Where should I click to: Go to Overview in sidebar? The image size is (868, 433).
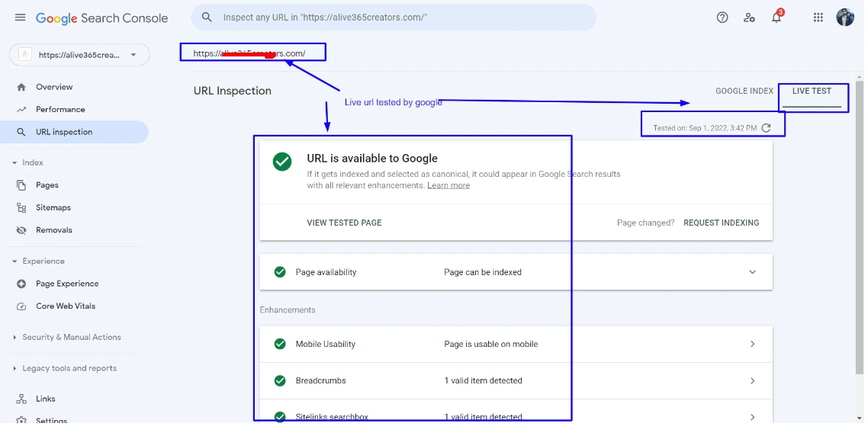(x=54, y=87)
